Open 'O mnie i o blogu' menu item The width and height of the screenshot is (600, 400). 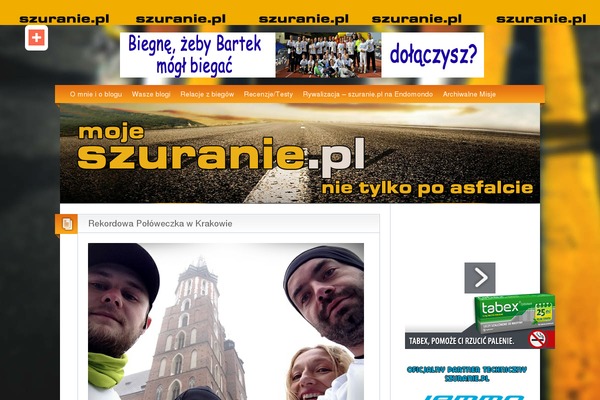click(x=96, y=94)
